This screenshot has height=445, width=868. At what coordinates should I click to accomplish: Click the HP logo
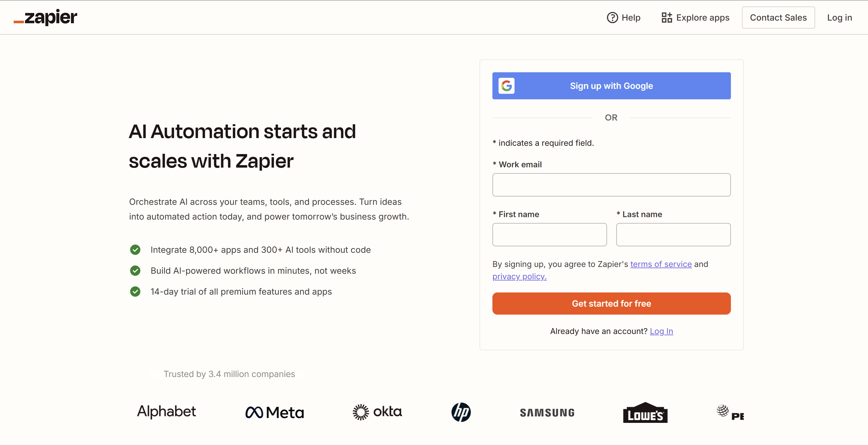461,412
